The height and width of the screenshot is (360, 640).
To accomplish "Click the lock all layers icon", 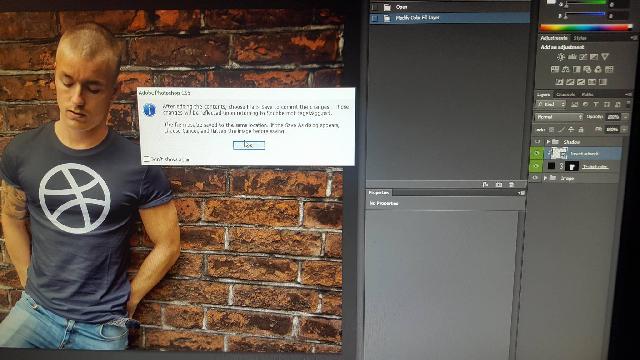I will (x=581, y=129).
